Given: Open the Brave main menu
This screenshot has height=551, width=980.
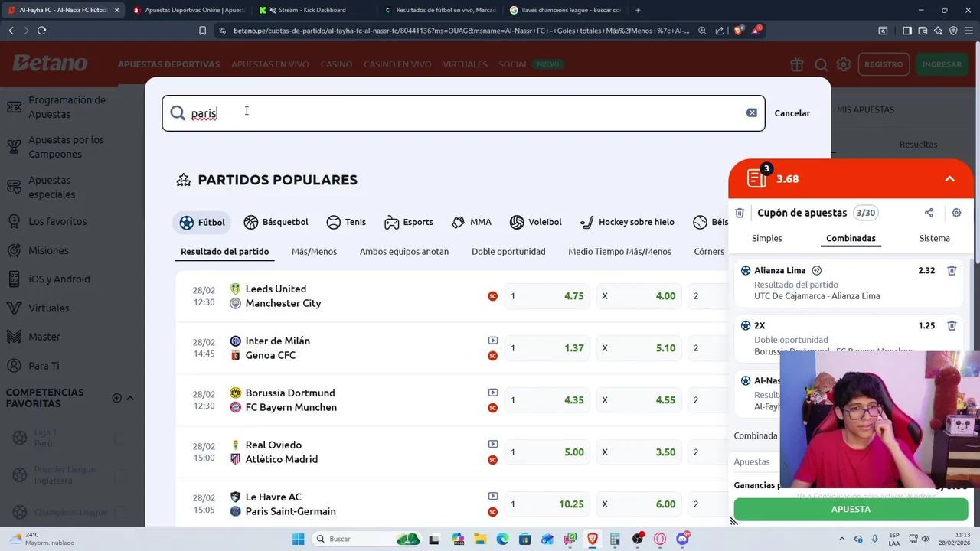Looking at the screenshot, I should pyautogui.click(x=969, y=31).
